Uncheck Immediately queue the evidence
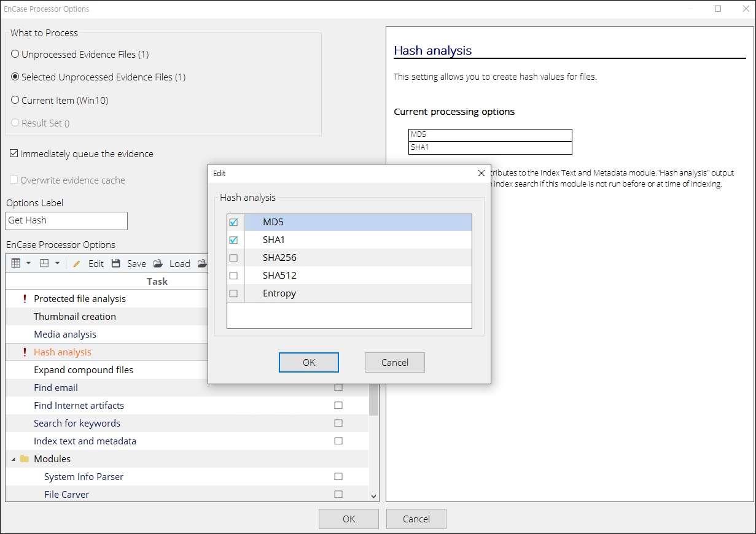 coord(14,153)
